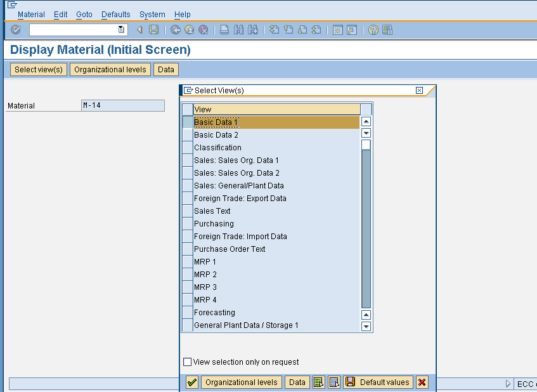Click the Help question mark icon
Image resolution: width=537 pixels, height=392 pixels.
pos(373,30)
